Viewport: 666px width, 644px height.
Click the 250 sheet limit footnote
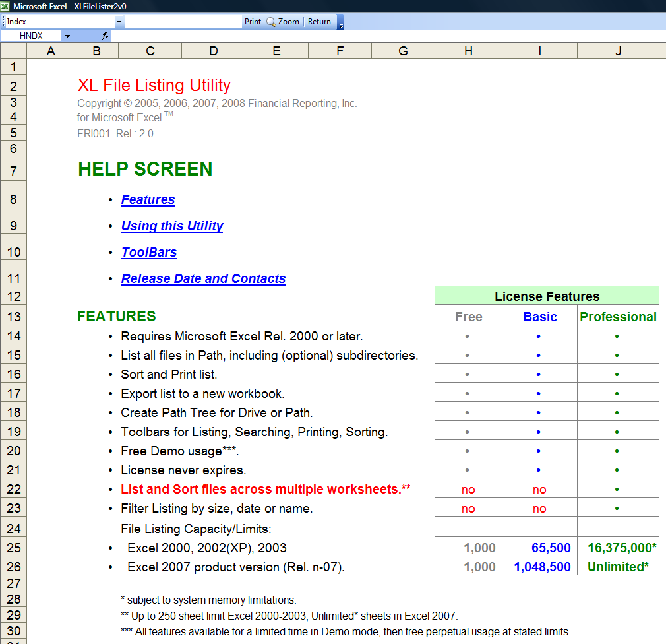289,616
